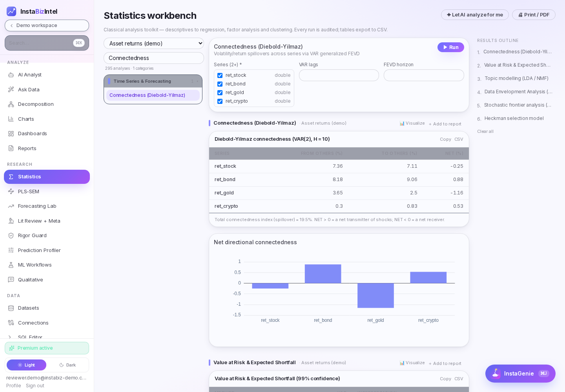Click the Rigor Guard shield icon
565x392 pixels.
click(11, 236)
